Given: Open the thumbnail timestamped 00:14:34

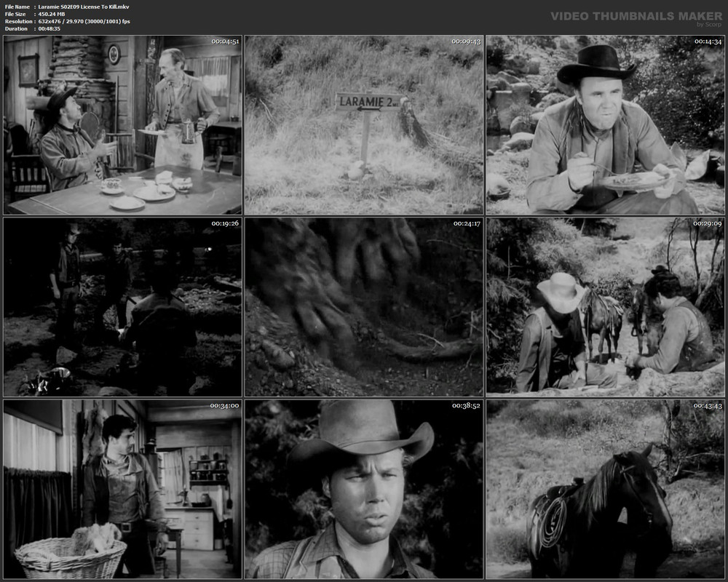Looking at the screenshot, I should click(606, 125).
